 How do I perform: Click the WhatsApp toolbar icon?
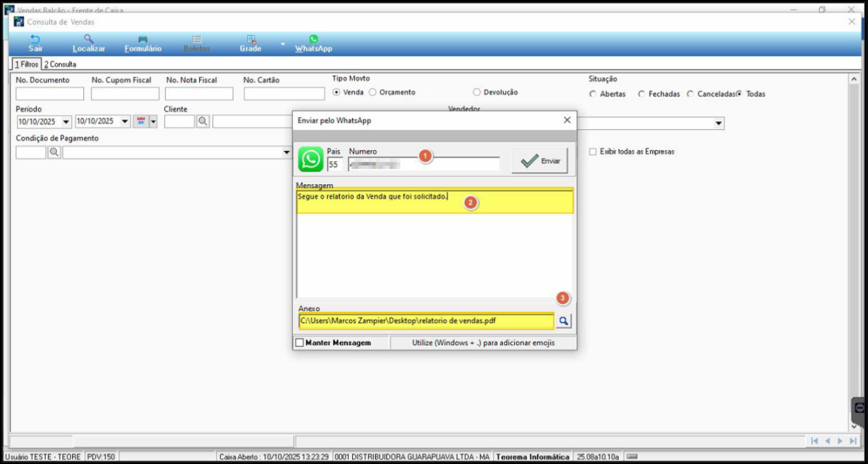click(313, 40)
